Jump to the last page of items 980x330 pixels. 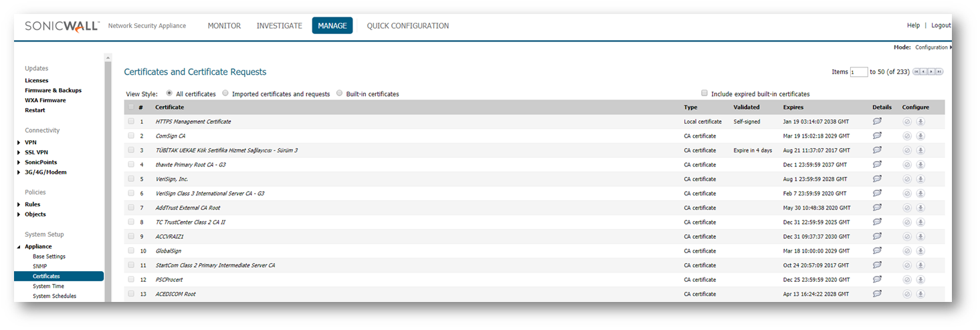click(x=939, y=71)
